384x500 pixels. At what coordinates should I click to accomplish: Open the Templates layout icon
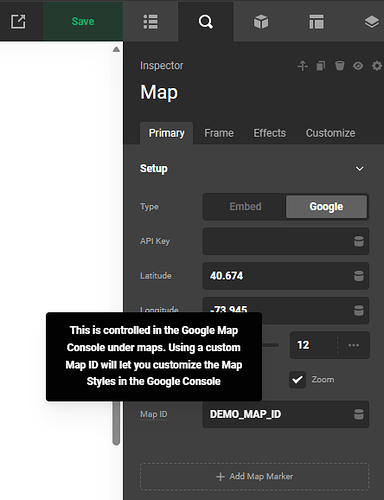[x=316, y=22]
